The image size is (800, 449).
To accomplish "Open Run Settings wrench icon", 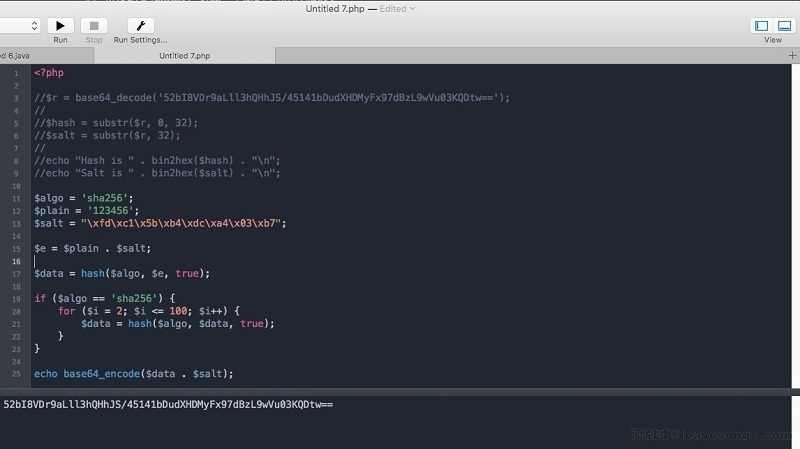I will click(140, 25).
